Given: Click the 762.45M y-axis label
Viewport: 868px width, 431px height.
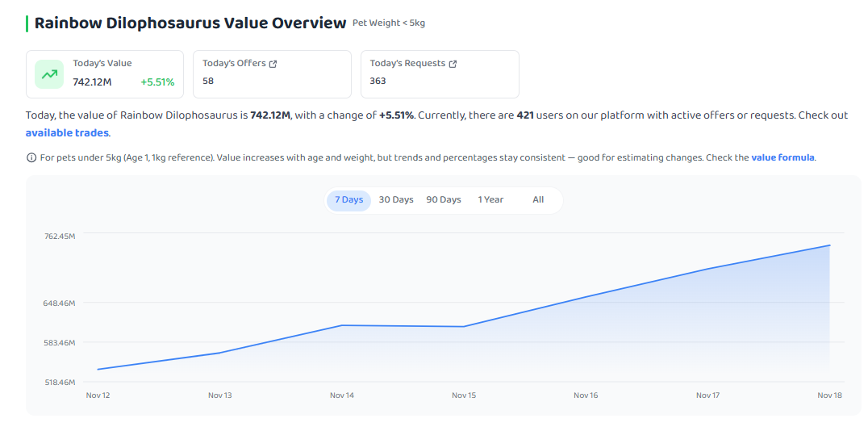Looking at the screenshot, I should [x=59, y=236].
